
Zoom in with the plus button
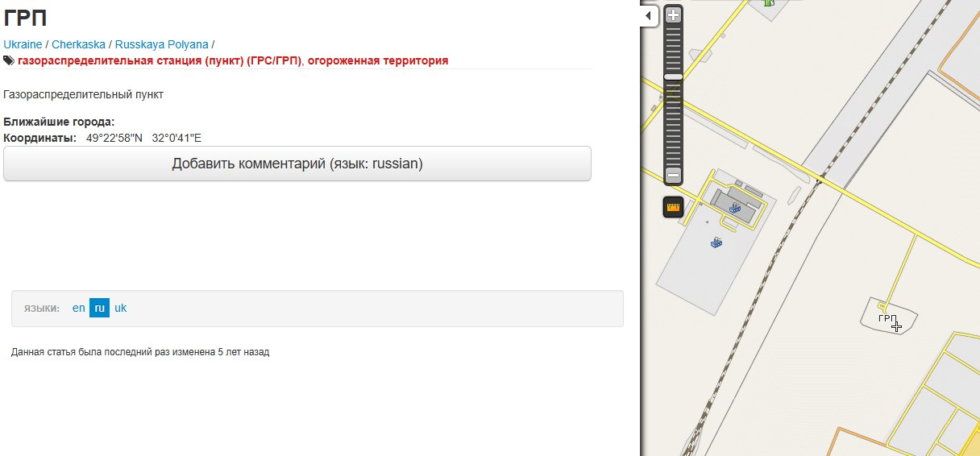pos(674,15)
